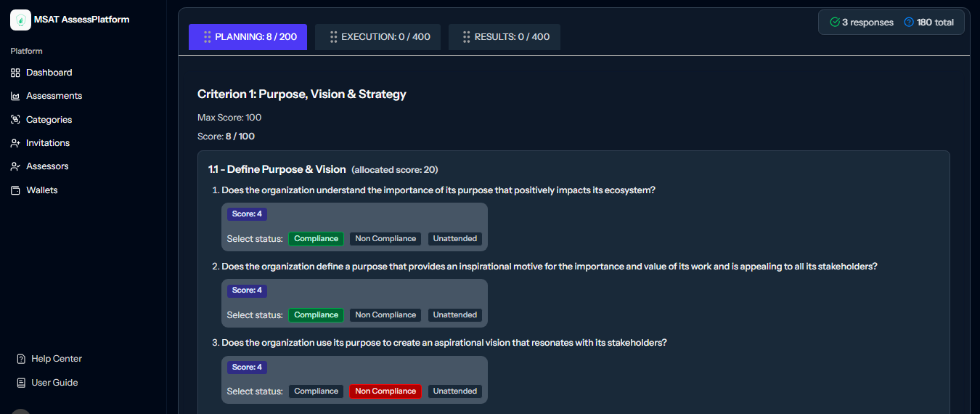Click the Assessments chart icon
The image size is (980, 414).
15,96
